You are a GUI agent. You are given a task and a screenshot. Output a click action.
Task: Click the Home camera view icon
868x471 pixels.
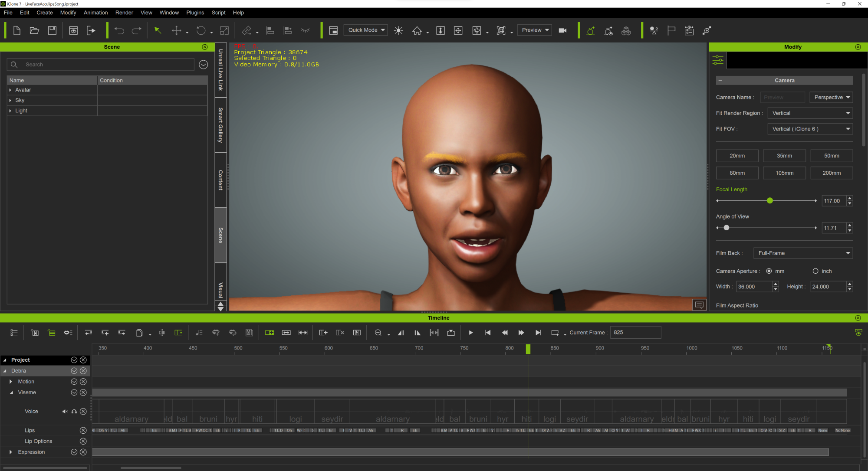pos(417,30)
